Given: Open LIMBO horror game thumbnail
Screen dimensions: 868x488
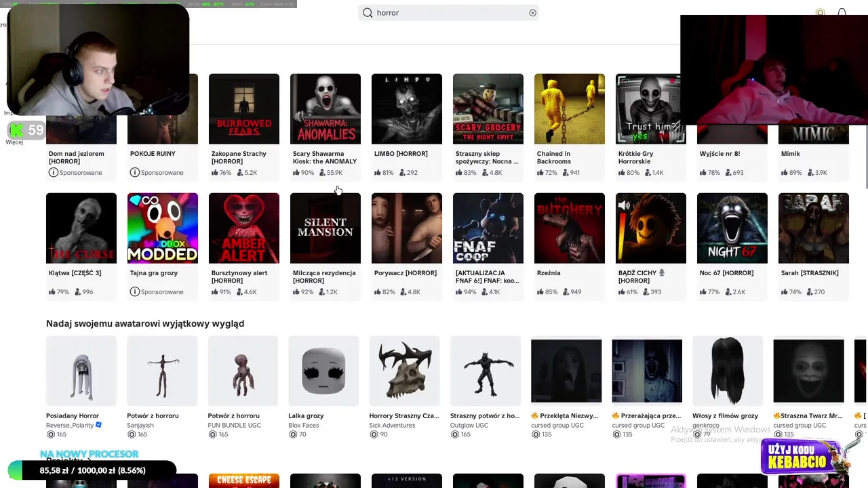Looking at the screenshot, I should pos(407,108).
